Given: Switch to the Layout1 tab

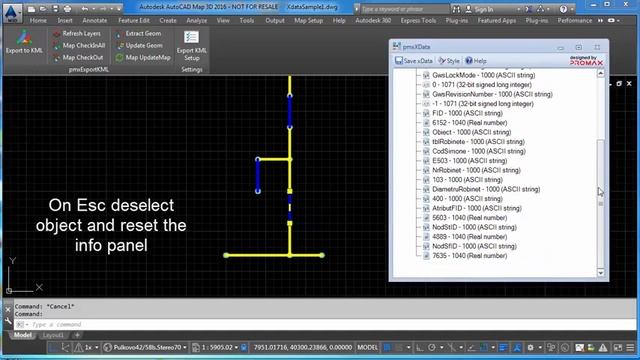Looking at the screenshot, I should [x=53, y=335].
